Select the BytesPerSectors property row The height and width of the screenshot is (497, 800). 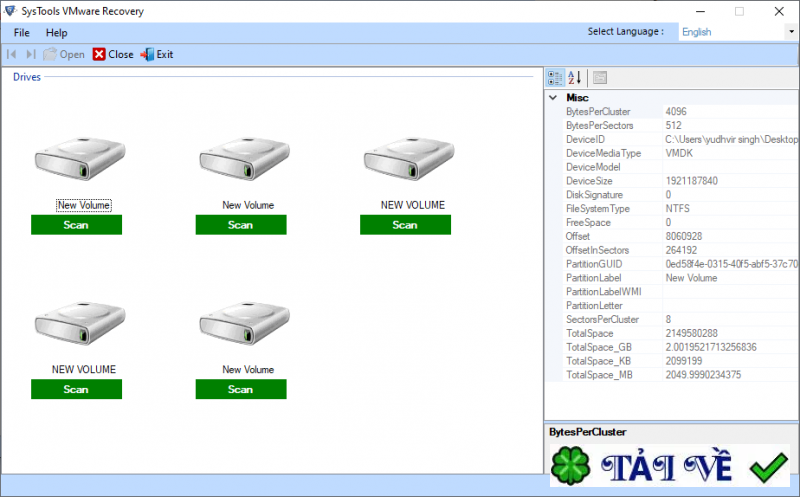679,126
